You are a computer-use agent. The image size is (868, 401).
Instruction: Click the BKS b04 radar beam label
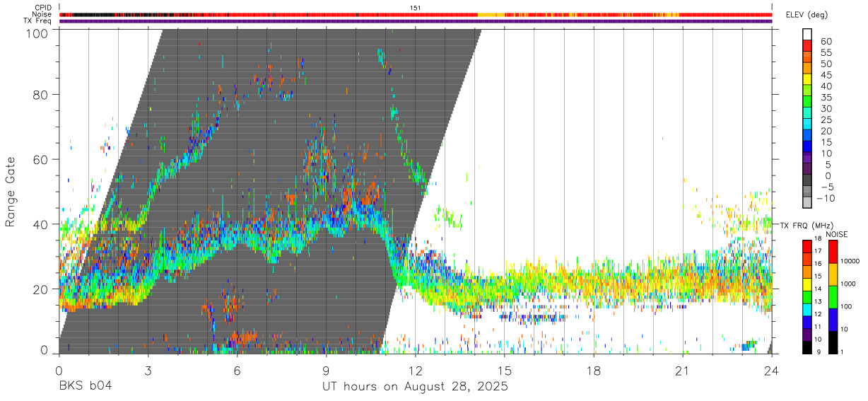[x=85, y=387]
